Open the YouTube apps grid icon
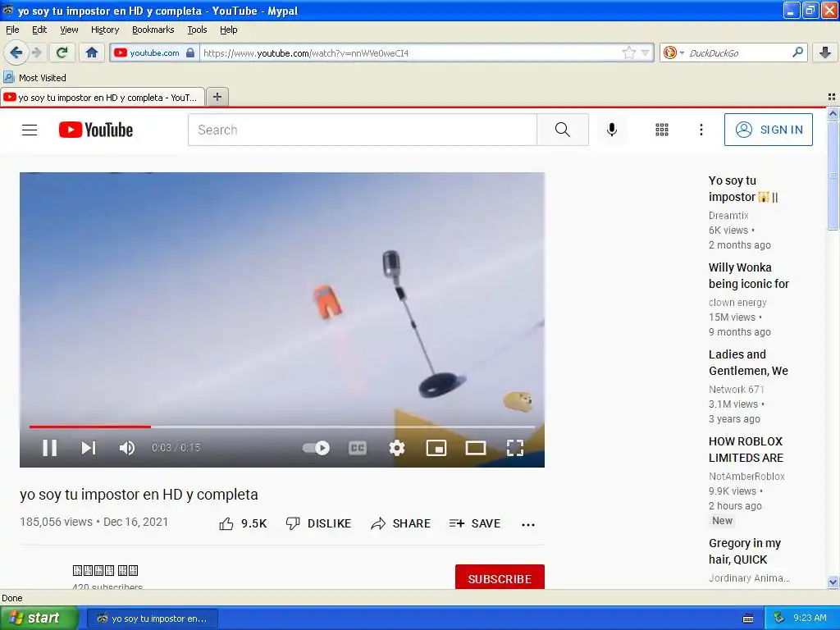Image resolution: width=840 pixels, height=630 pixels. coord(662,130)
